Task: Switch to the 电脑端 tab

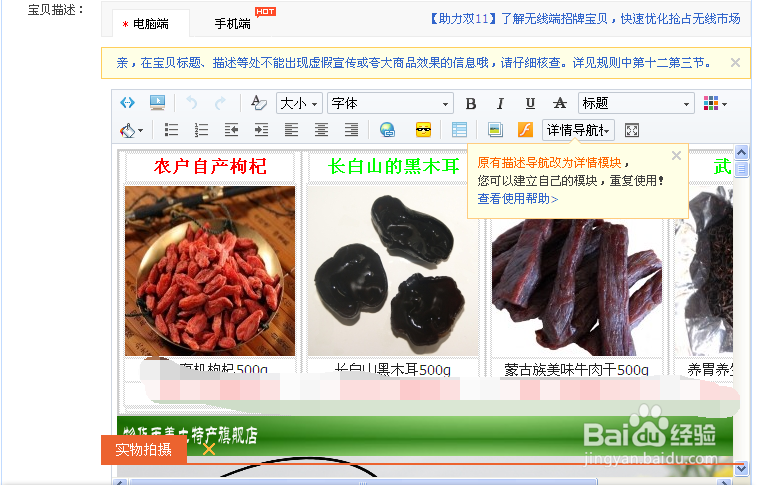Action: click(151, 24)
